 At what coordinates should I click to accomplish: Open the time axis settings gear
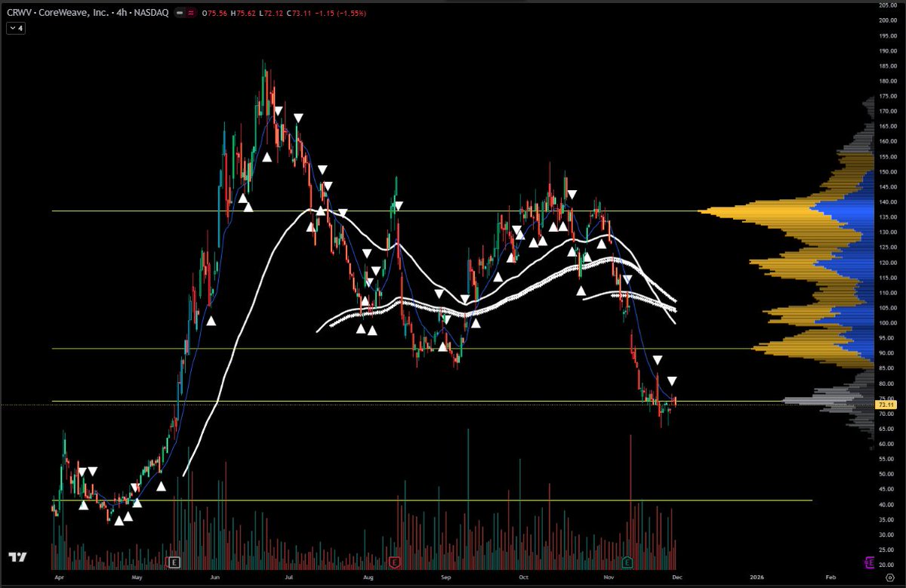point(889,577)
